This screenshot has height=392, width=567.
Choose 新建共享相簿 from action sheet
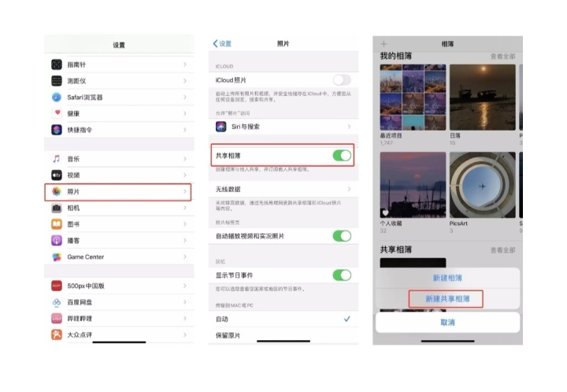point(447,299)
